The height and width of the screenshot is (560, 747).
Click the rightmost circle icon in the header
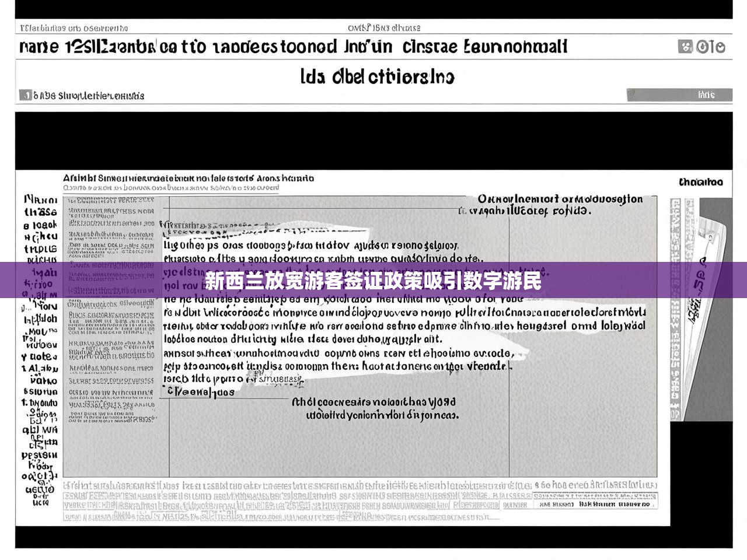(719, 47)
